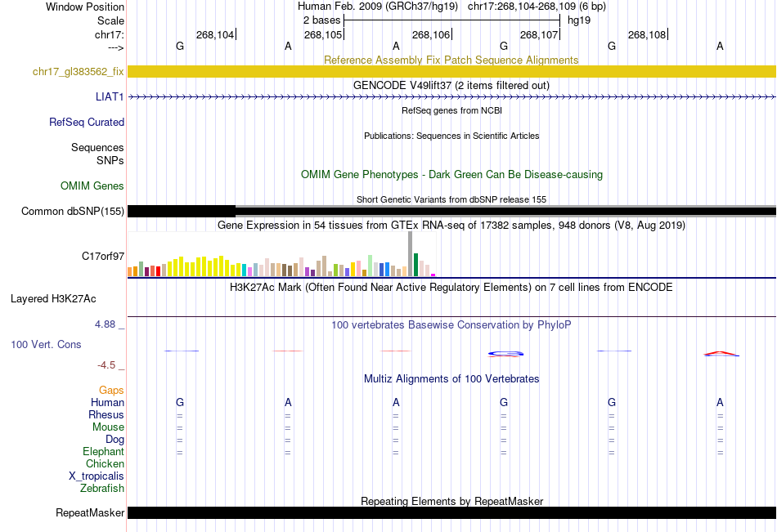Click the dark green GTEx expression bar
Image resolution: width=777 pixels, height=532 pixels.
pos(415,265)
